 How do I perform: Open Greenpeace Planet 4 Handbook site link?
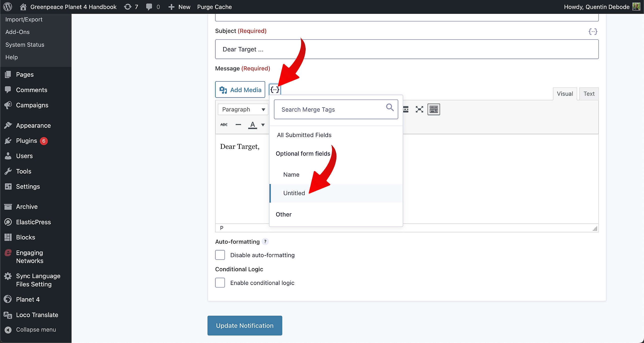[68, 7]
